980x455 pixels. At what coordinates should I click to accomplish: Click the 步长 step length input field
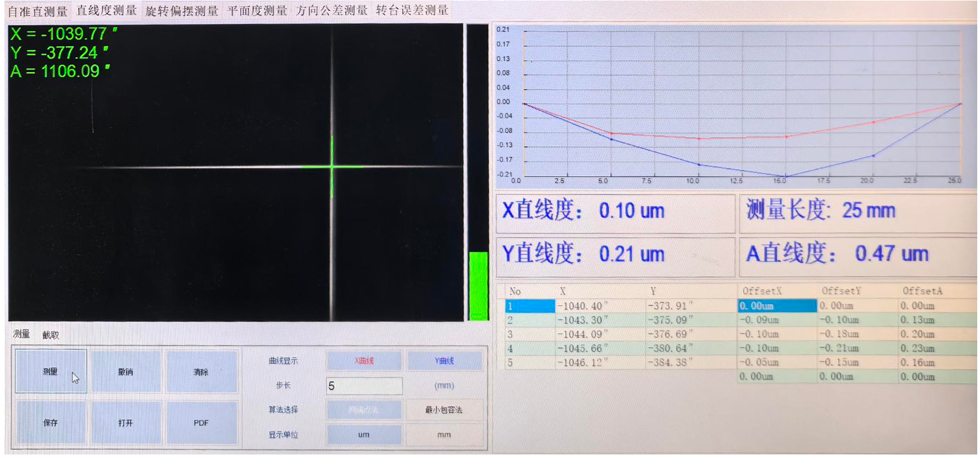point(364,386)
